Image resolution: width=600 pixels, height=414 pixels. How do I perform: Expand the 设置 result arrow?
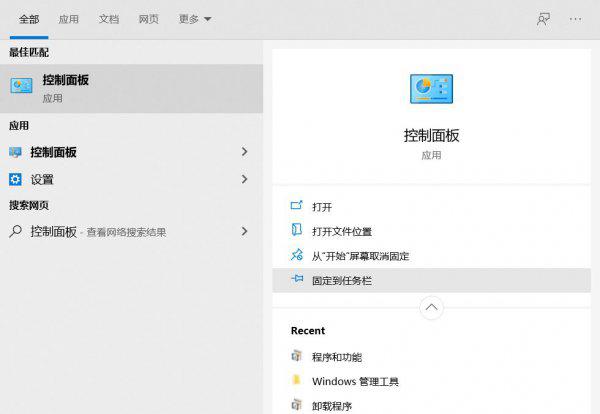point(244,179)
